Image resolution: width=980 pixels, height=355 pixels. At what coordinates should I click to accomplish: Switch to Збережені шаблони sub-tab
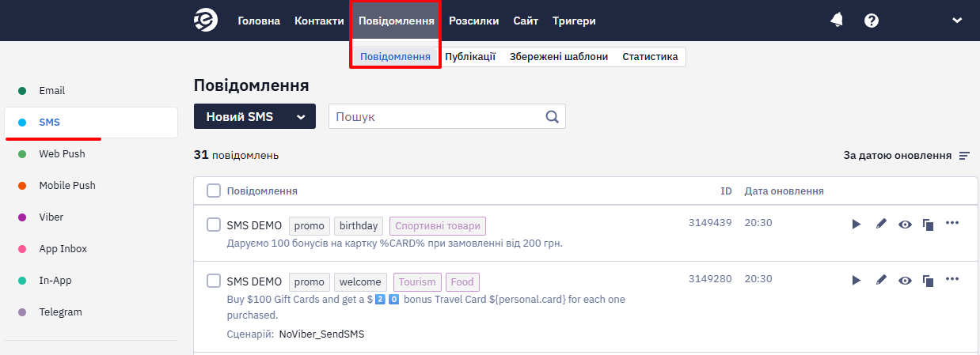click(559, 57)
